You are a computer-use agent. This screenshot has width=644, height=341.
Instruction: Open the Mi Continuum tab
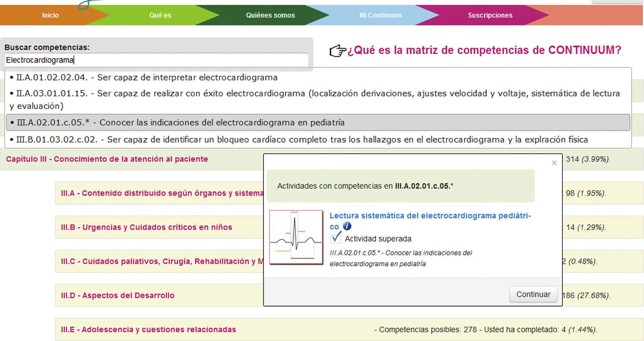(x=380, y=15)
